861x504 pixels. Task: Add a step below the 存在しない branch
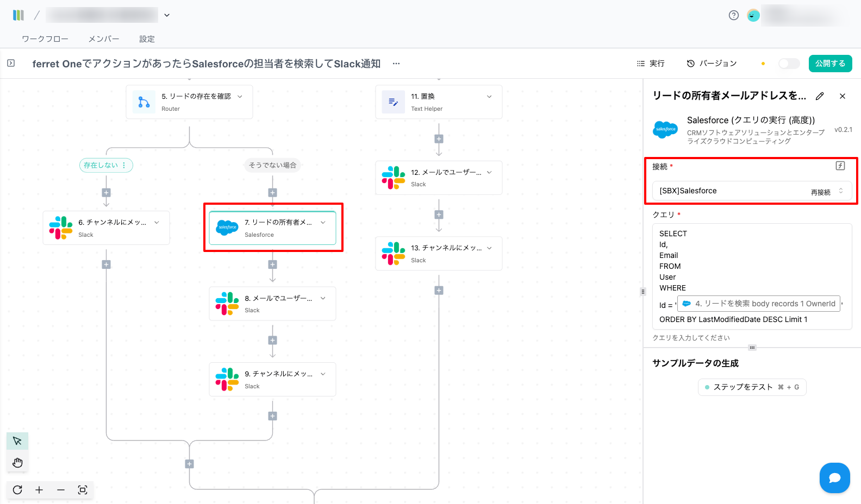tap(107, 193)
